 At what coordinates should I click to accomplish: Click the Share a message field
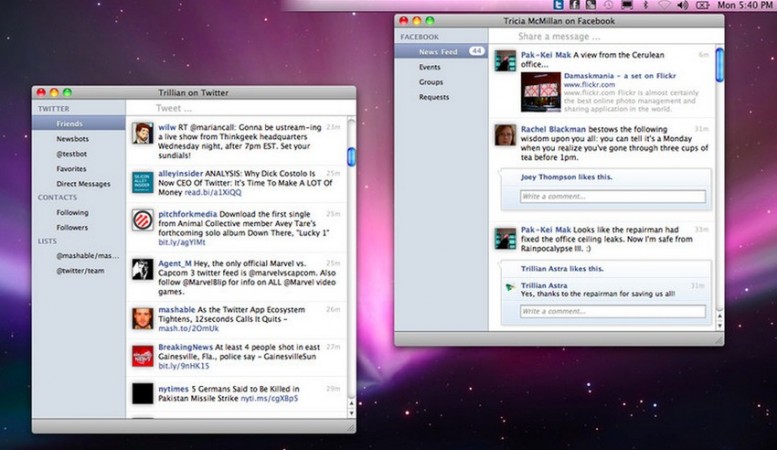coord(606,36)
